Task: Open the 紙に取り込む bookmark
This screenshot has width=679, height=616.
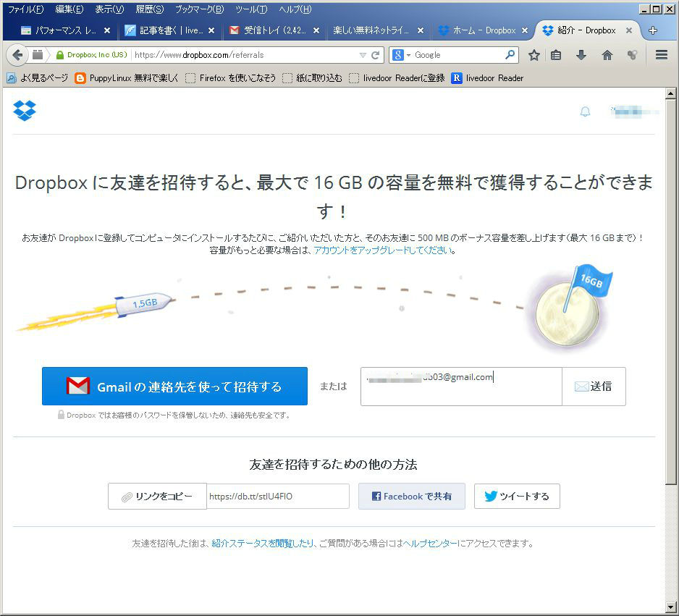Action: [312, 78]
